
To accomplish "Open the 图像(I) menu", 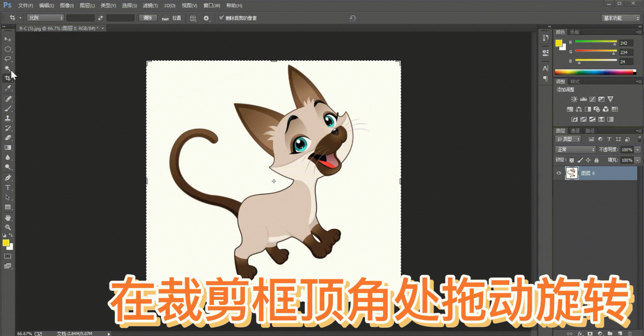I will [x=67, y=5].
